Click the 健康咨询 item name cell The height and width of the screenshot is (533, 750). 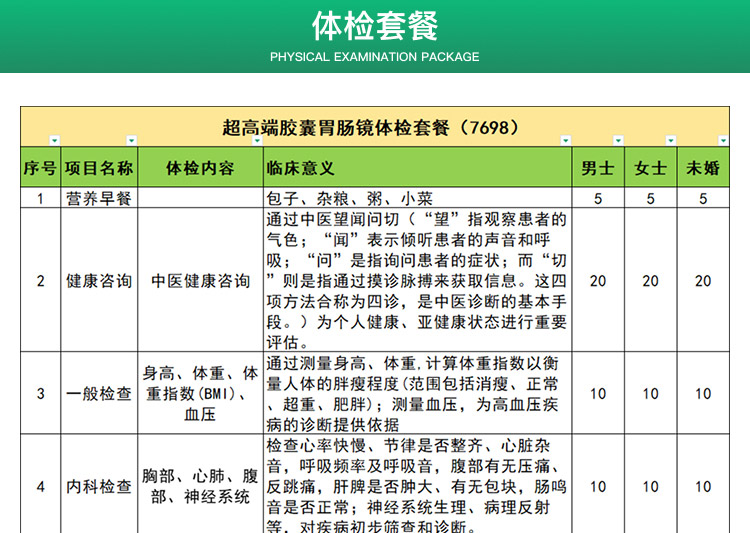pos(98,280)
